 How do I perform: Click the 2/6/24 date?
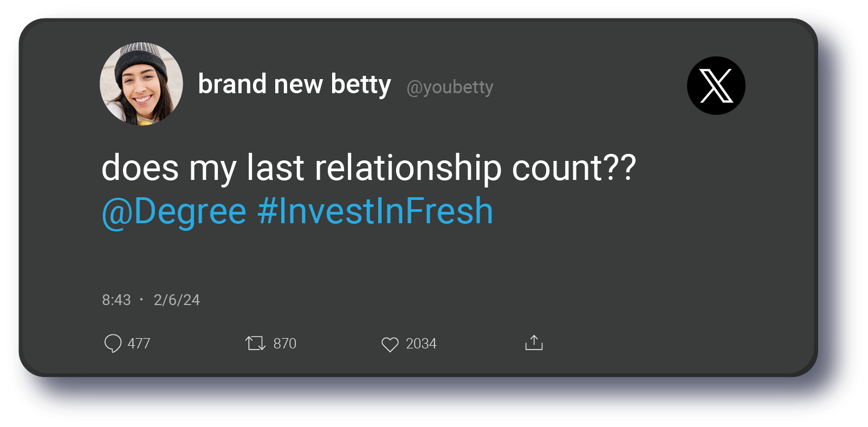click(x=177, y=300)
